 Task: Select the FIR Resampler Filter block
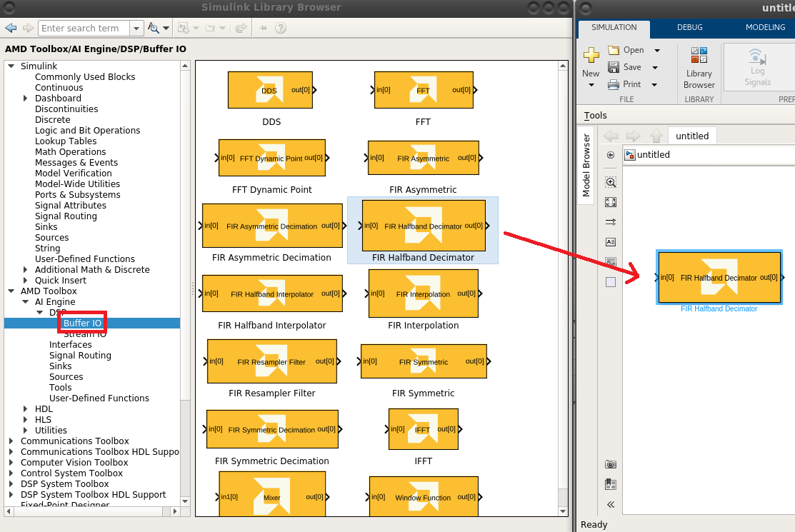[x=271, y=361]
